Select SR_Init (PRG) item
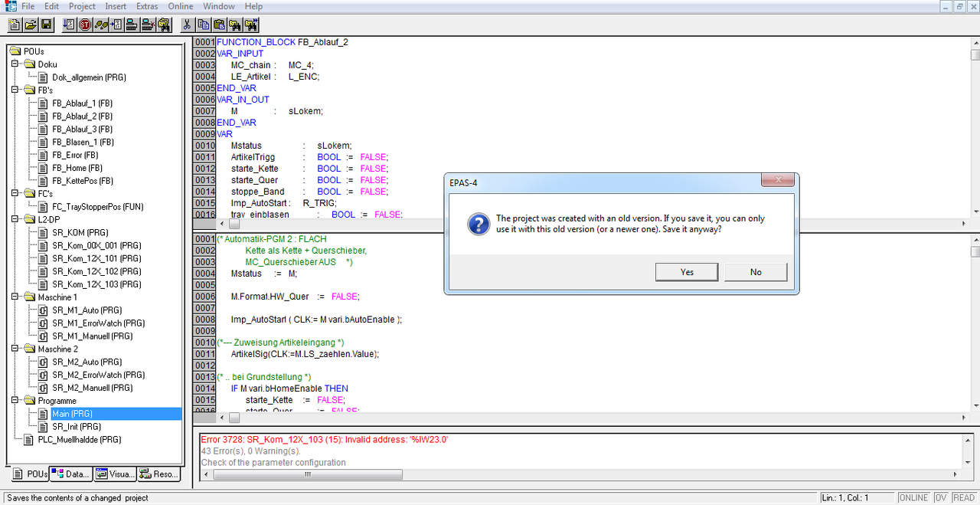 pyautogui.click(x=77, y=427)
